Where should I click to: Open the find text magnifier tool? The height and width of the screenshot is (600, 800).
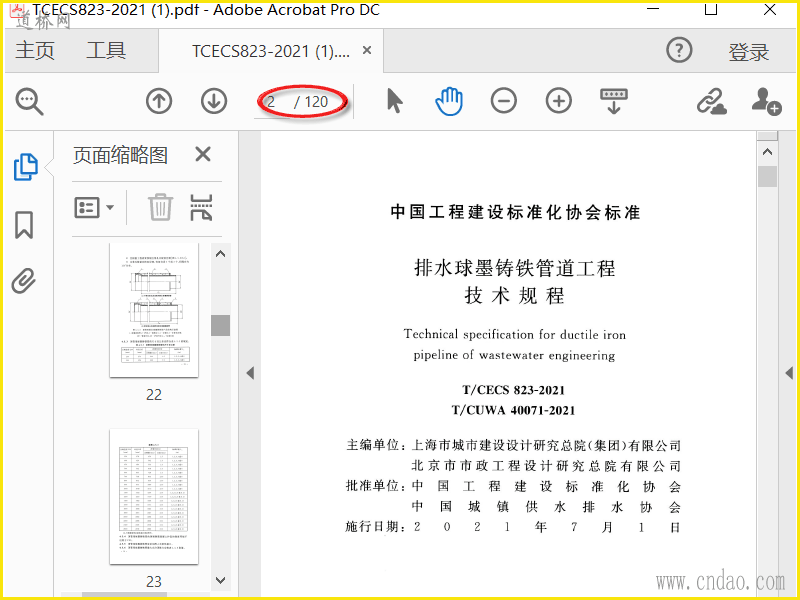[29, 102]
